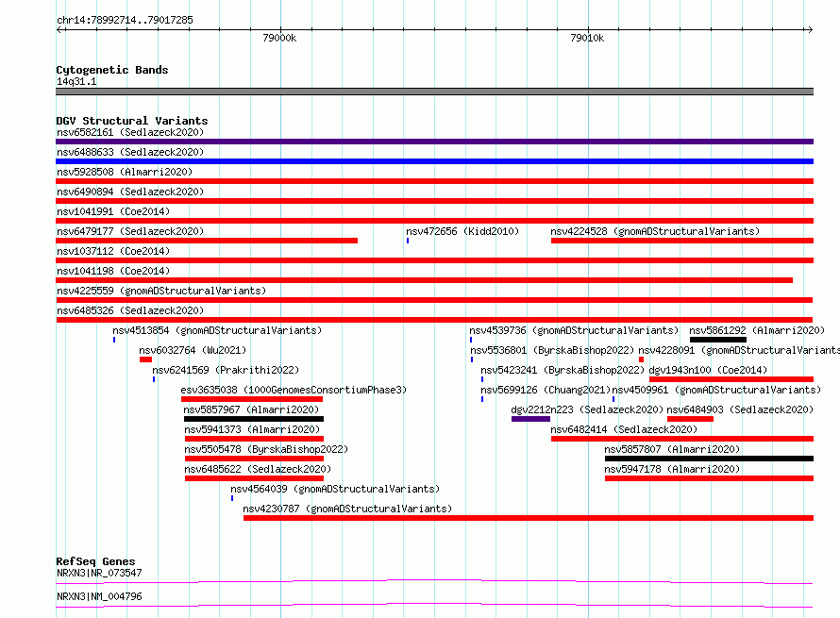Viewport: 840px width, 618px height.
Task: Open nsv5941373 (Almarri2020) label
Action: (252, 429)
